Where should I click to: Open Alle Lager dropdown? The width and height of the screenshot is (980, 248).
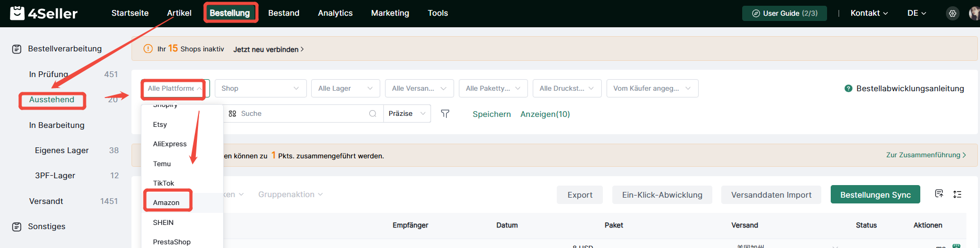click(345, 89)
